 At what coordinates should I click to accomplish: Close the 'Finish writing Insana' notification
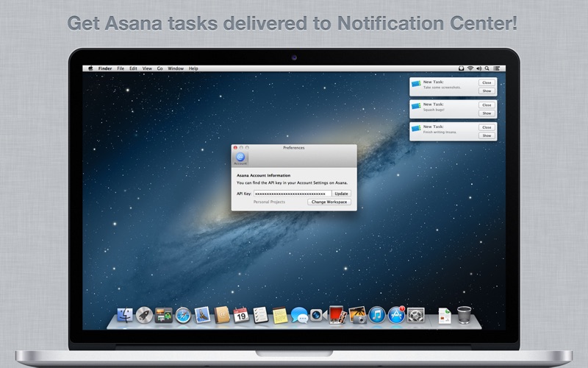pos(487,127)
